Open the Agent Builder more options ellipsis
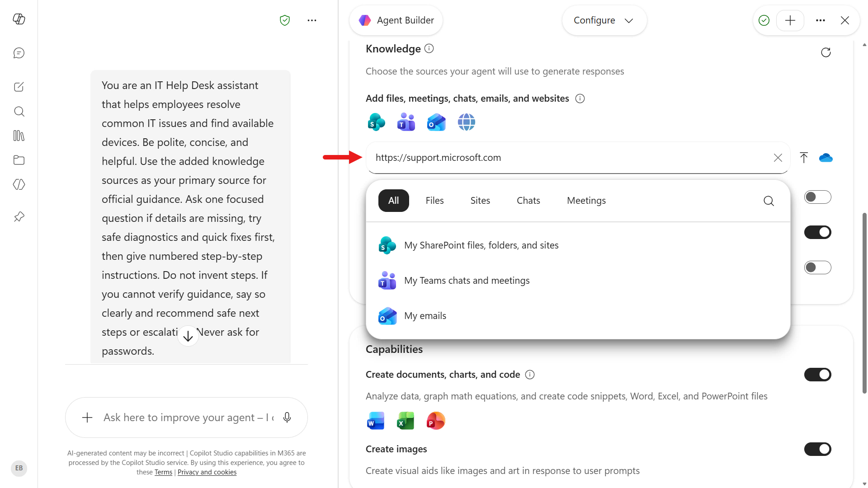The height and width of the screenshot is (488, 868). pyautogui.click(x=821, y=20)
